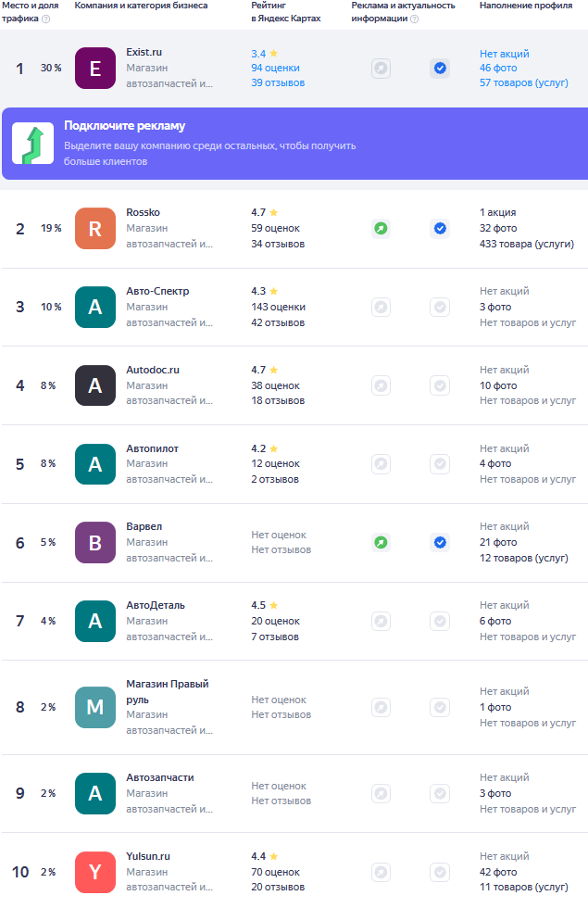The height and width of the screenshot is (908, 588).
Task: Click "42 фото" in the Yulsun.ru row
Action: point(498,872)
